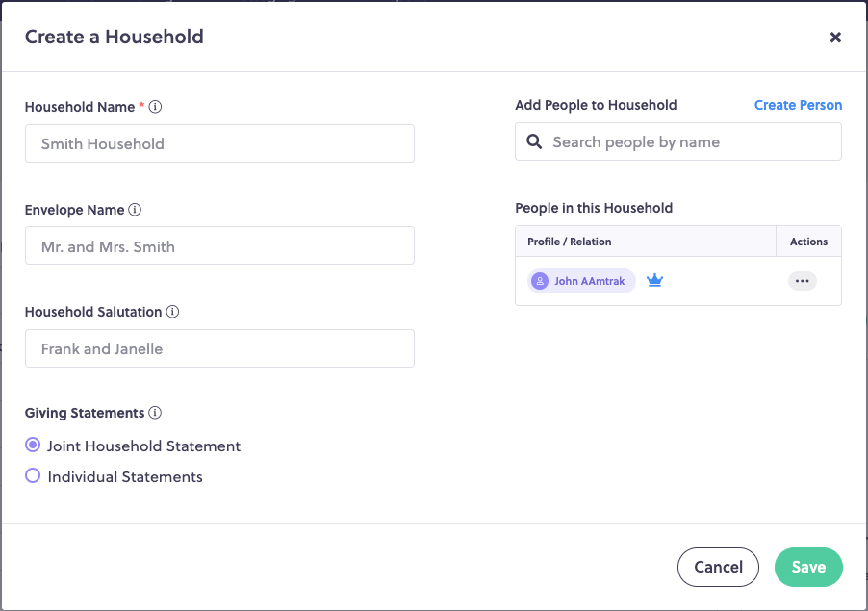The width and height of the screenshot is (868, 611).
Task: Focus the Envelope Name input field
Action: tap(219, 245)
